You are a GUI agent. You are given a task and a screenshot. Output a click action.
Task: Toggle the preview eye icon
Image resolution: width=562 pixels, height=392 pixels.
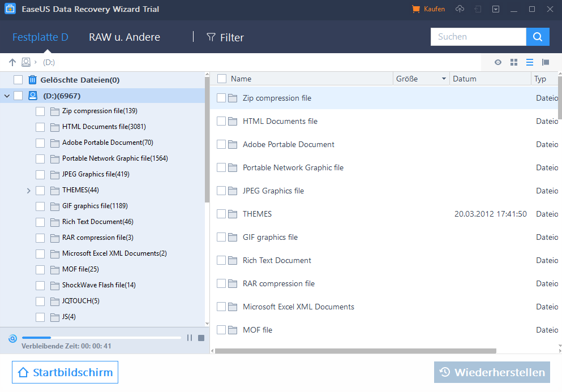(498, 62)
